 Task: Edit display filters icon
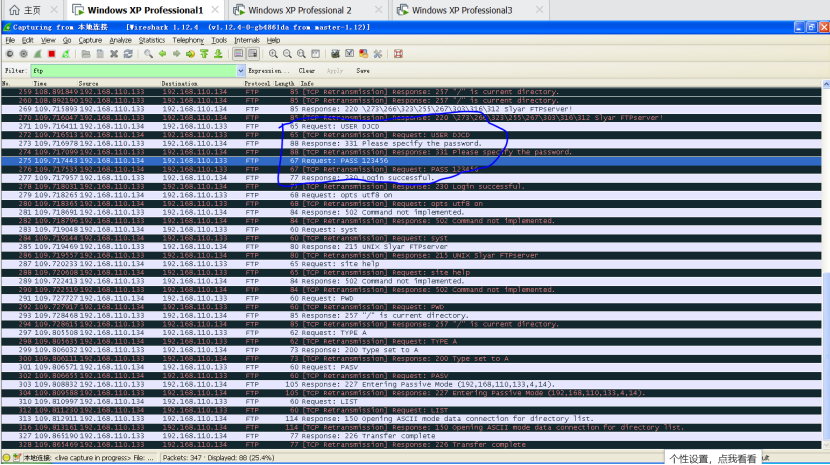(349, 54)
